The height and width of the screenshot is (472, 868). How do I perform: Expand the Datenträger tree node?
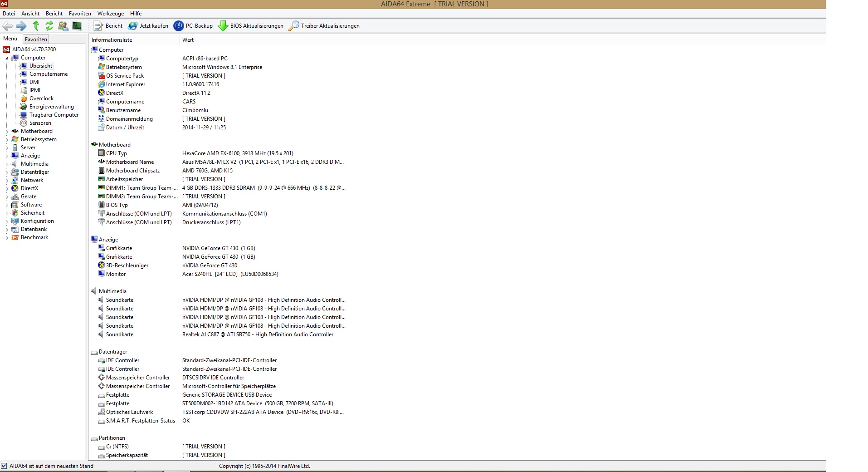point(7,172)
